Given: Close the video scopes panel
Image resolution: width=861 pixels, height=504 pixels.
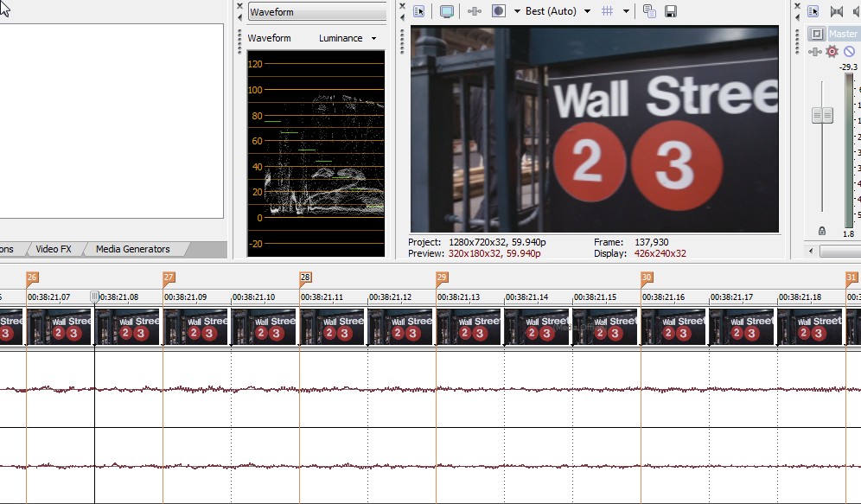Looking at the screenshot, I should 239,6.
